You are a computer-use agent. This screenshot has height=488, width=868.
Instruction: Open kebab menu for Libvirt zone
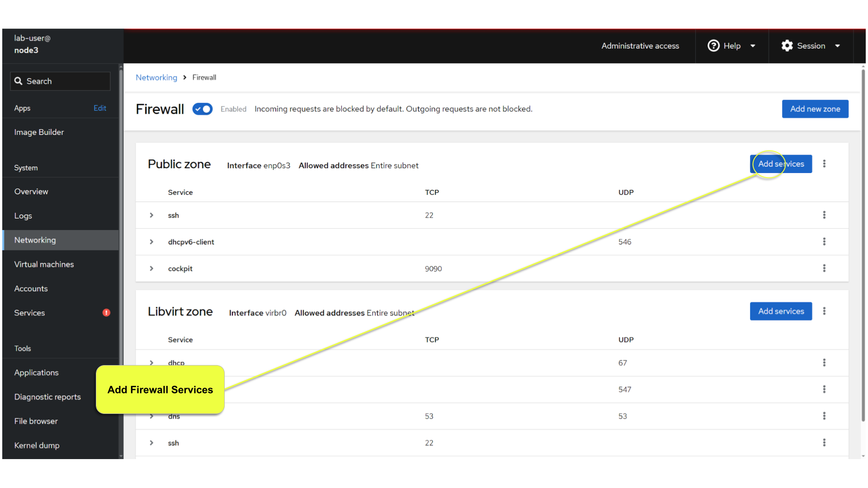[x=824, y=311]
